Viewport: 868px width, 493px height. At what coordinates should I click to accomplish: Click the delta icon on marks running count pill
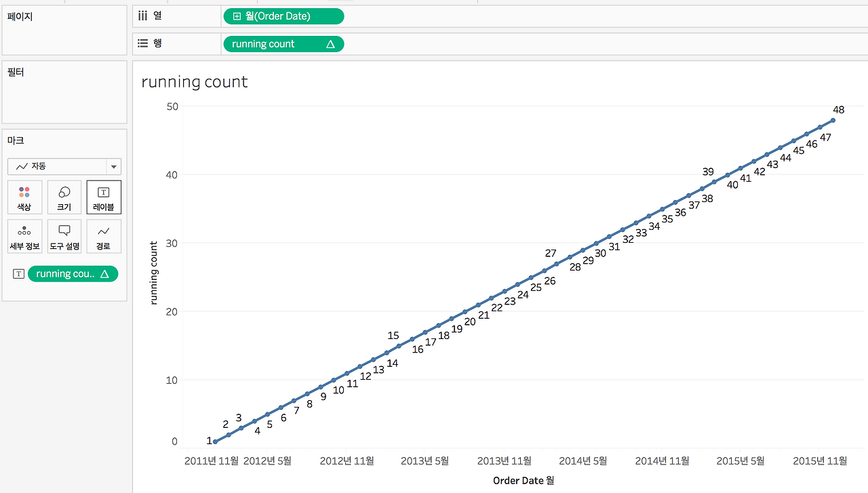click(x=104, y=274)
